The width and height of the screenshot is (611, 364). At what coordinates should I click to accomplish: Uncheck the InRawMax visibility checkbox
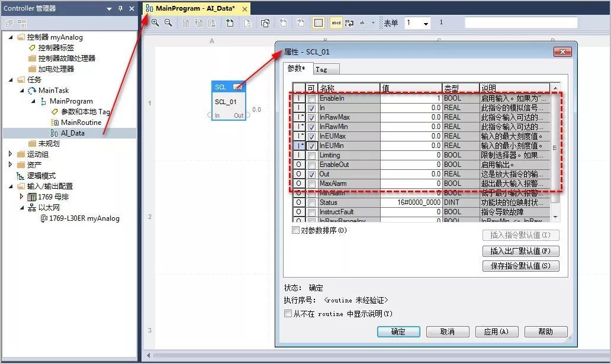[x=311, y=118]
